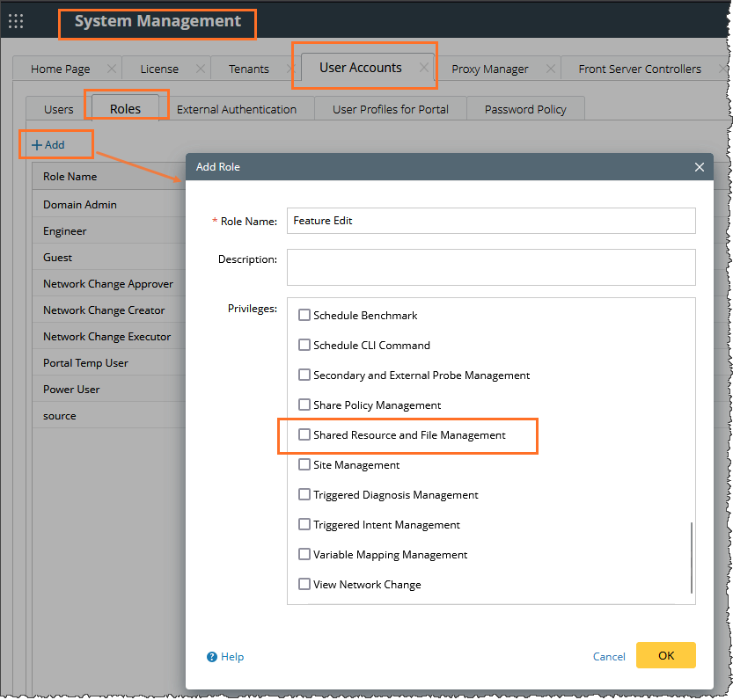This screenshot has width=733, height=700.
Task: Enable Shared Resource and File Management
Action: point(304,434)
